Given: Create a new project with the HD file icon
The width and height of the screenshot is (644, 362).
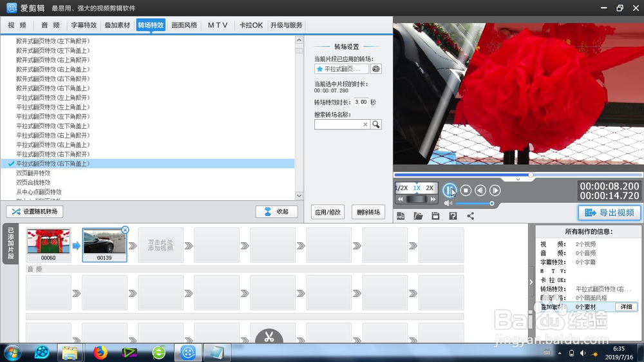Looking at the screenshot, I should (x=401, y=216).
